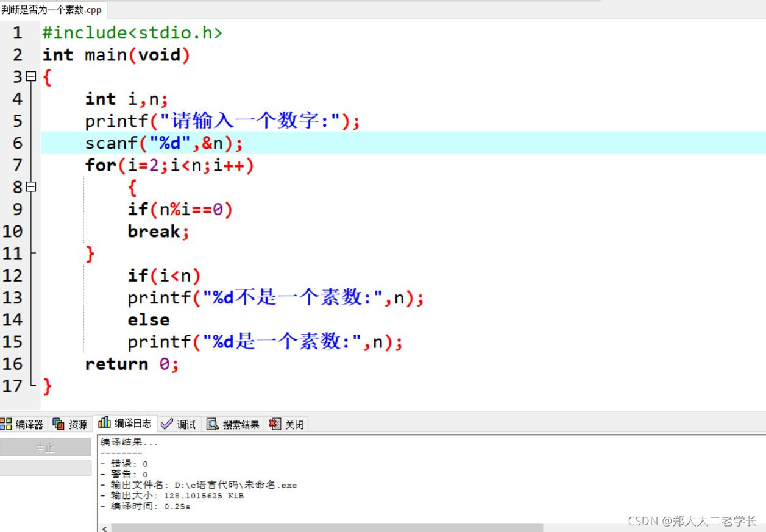This screenshot has width=766, height=532.
Task: Click the for(i=2;i<n;i++) line
Action: tap(169, 165)
